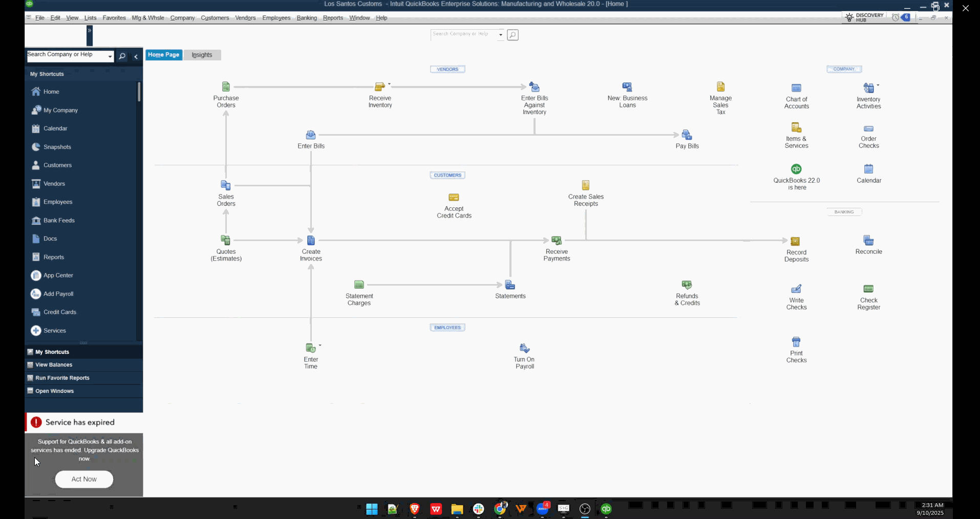The width and height of the screenshot is (980, 519).
Task: Select the Record Deposits icon
Action: coord(795,242)
